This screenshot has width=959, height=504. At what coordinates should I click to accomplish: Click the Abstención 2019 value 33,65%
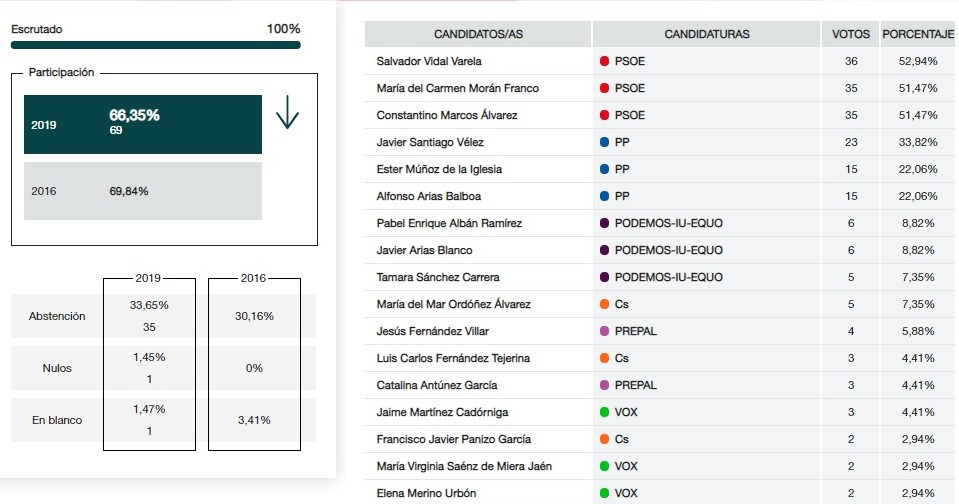point(149,305)
